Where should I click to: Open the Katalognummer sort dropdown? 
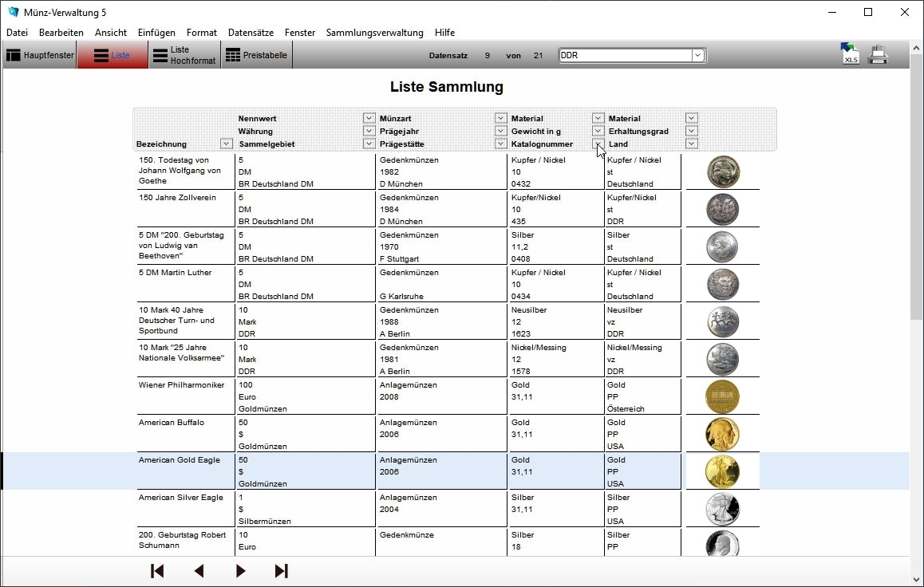pyautogui.click(x=598, y=144)
